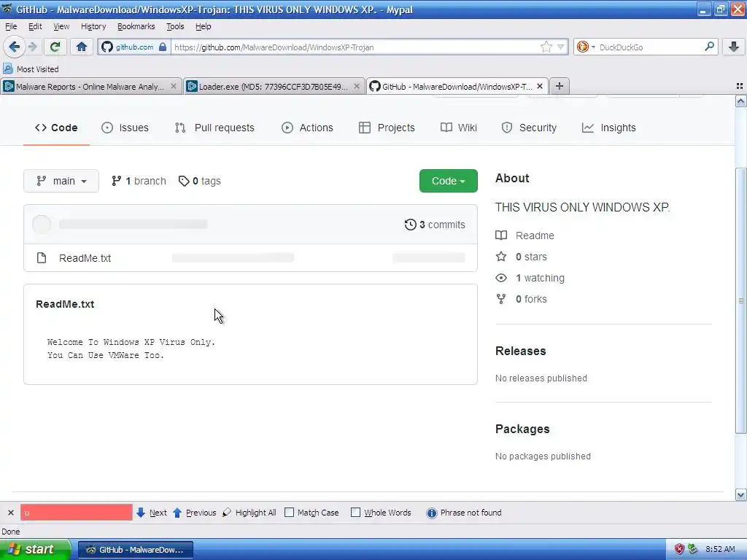View the 0 forks link

point(531,299)
